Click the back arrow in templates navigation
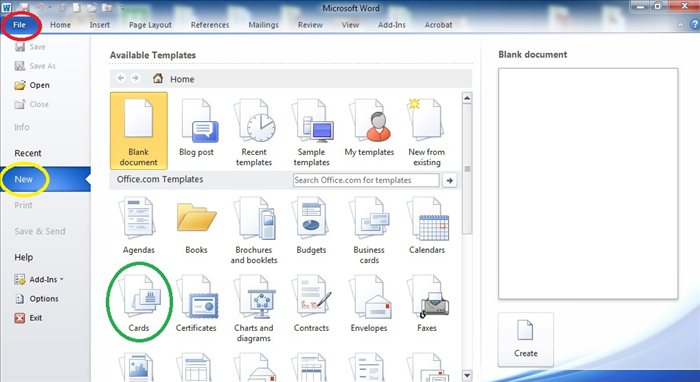The width and height of the screenshot is (700, 382). pyautogui.click(x=121, y=78)
